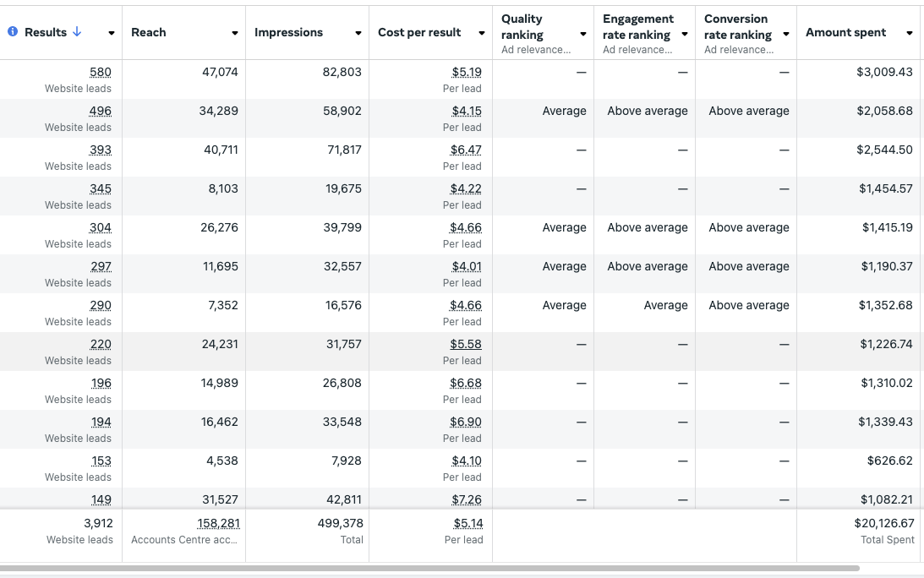The width and height of the screenshot is (924, 578).
Task: Select the $2,058.68 amount spent cell
Action: coord(884,111)
